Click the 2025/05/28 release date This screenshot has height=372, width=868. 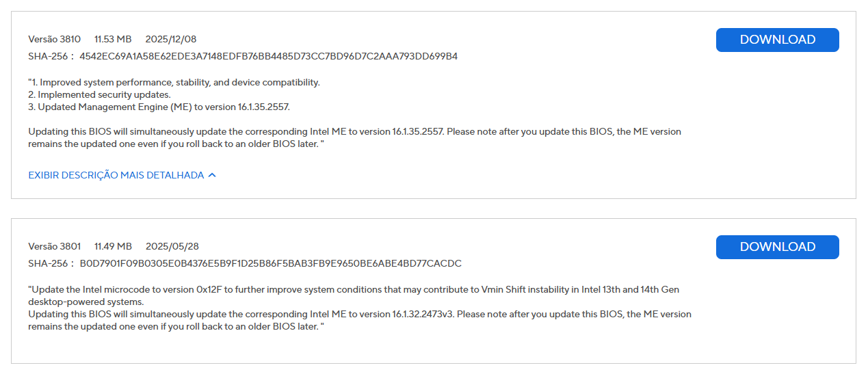pyautogui.click(x=172, y=246)
